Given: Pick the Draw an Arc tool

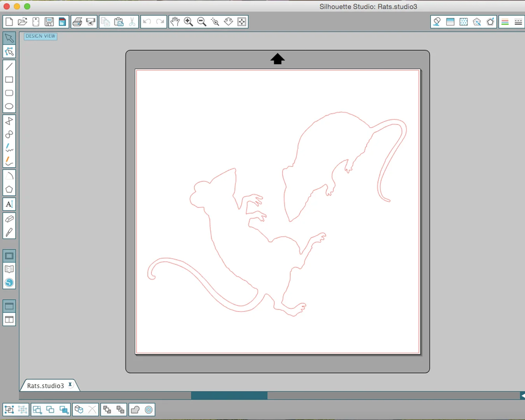Looking at the screenshot, I should [9, 176].
